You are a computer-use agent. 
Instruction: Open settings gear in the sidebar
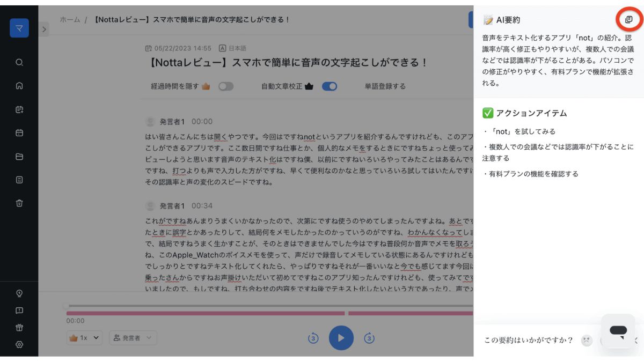[19, 345]
